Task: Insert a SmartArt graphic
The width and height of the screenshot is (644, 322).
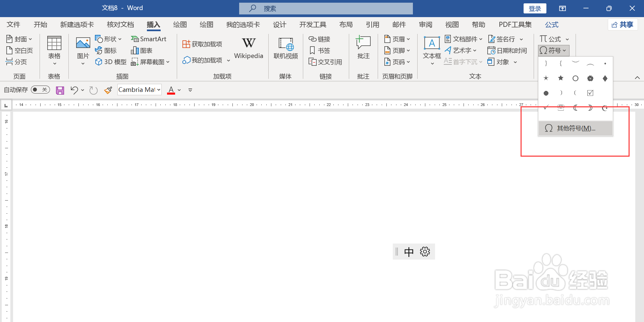Action: coord(149,39)
